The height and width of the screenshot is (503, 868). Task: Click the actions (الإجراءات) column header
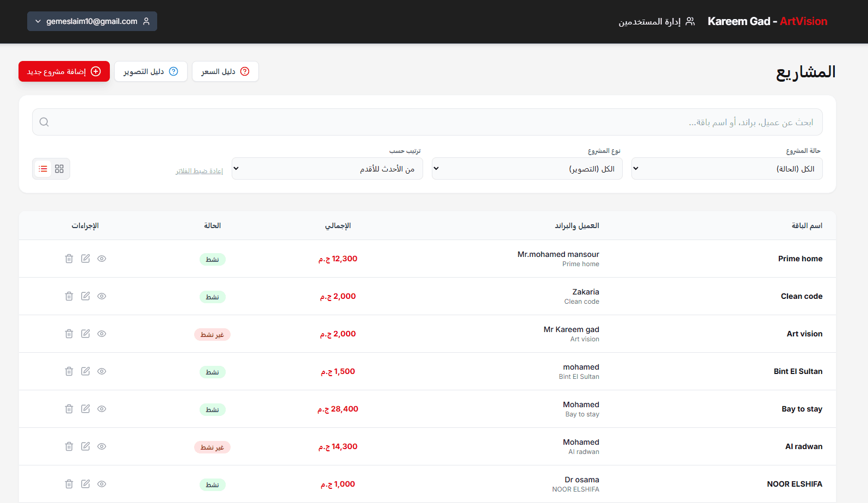(85, 225)
